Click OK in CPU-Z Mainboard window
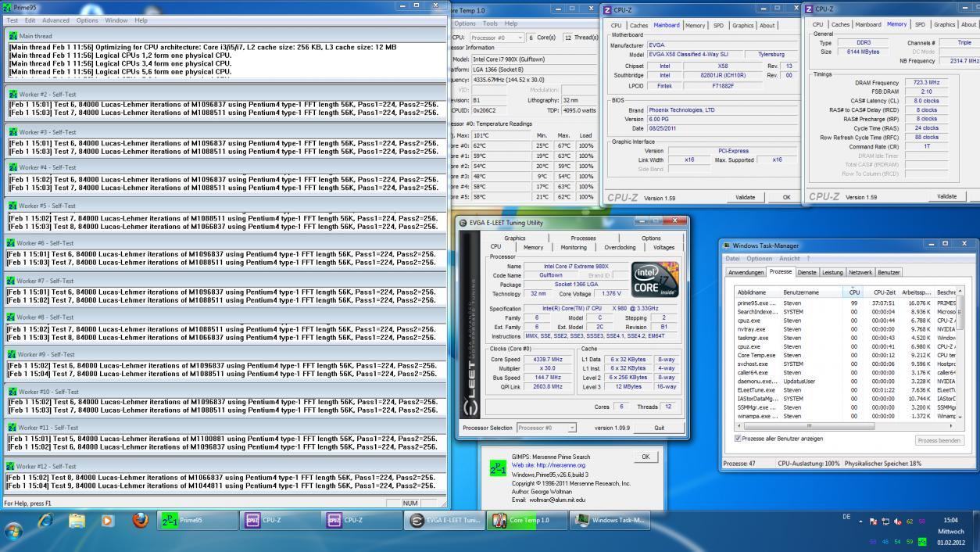980x552 pixels. pyautogui.click(x=786, y=198)
